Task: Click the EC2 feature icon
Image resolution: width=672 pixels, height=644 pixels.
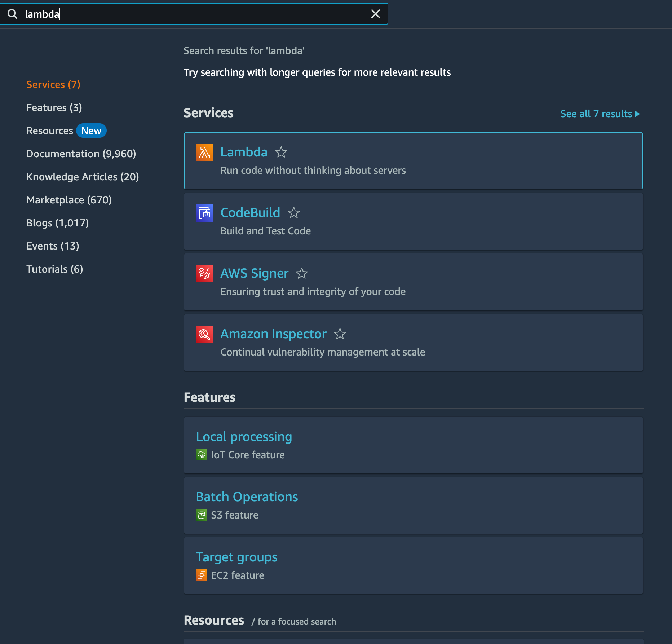Action: click(x=202, y=575)
